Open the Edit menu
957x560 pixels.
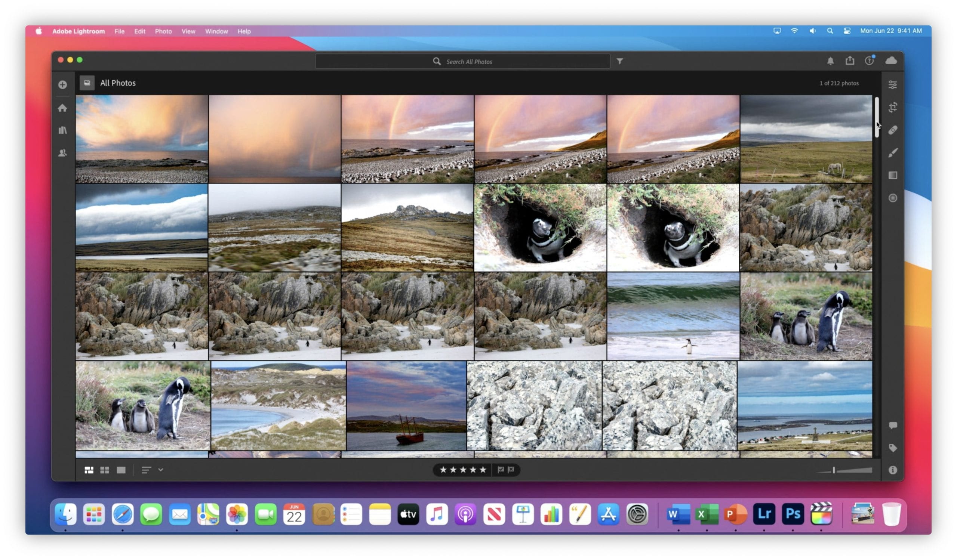point(139,31)
